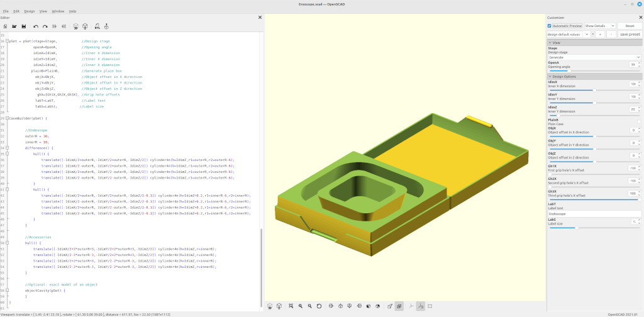The image size is (644, 317).
Task: Click the Zoom Out magnifier icon
Action: [x=309, y=306]
